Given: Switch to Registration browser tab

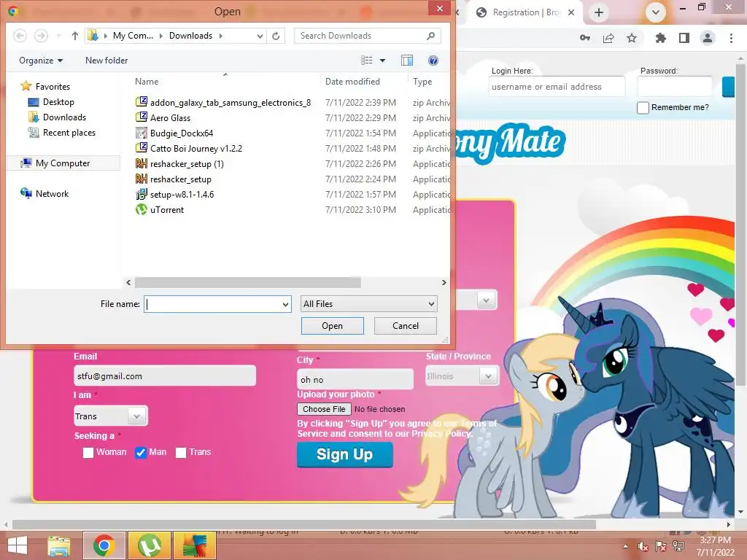Looking at the screenshot, I should pos(524,12).
